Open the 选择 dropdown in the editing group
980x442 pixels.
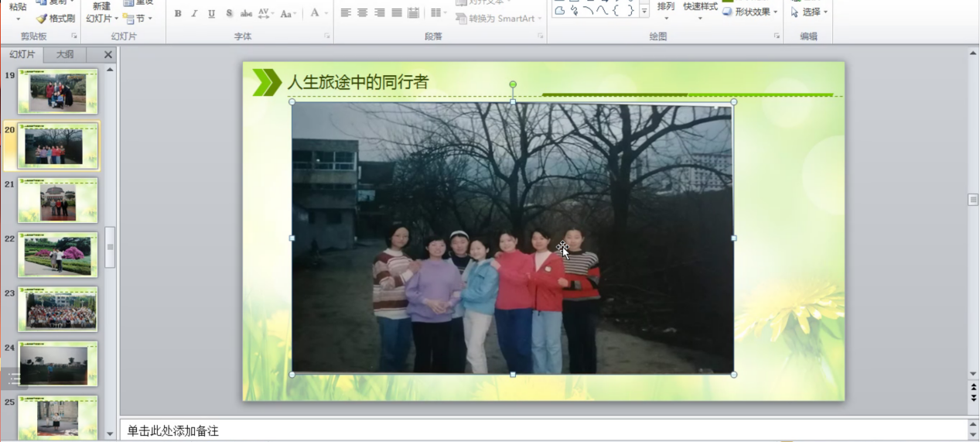click(x=810, y=12)
